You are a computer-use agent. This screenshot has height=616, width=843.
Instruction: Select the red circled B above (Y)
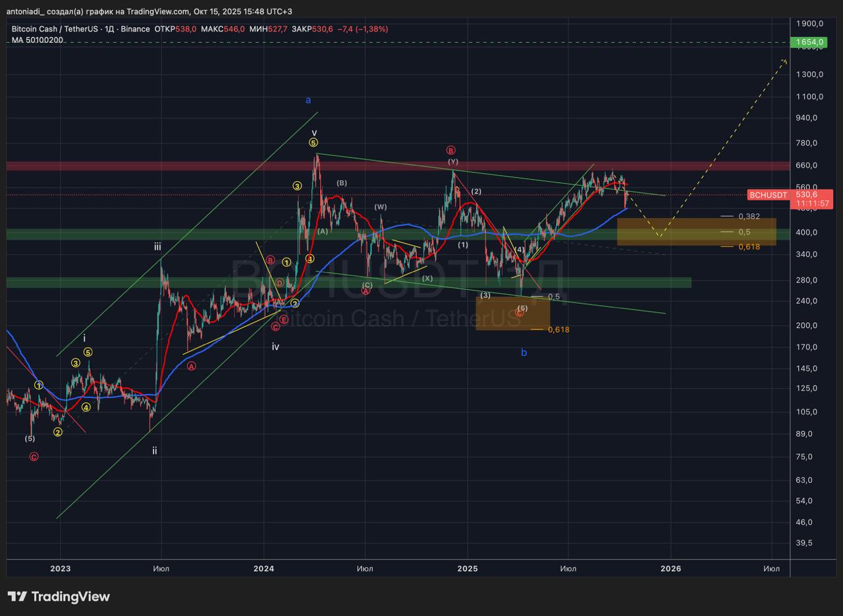pyautogui.click(x=450, y=150)
